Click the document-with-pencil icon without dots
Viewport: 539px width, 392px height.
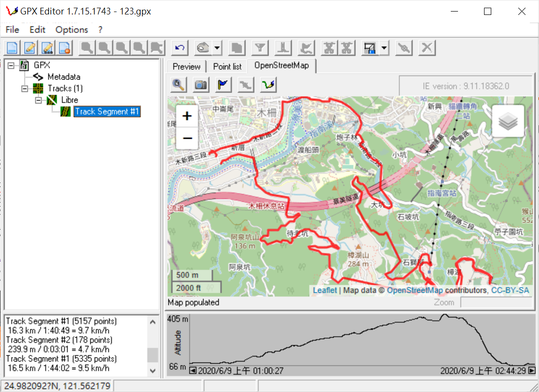click(x=29, y=48)
